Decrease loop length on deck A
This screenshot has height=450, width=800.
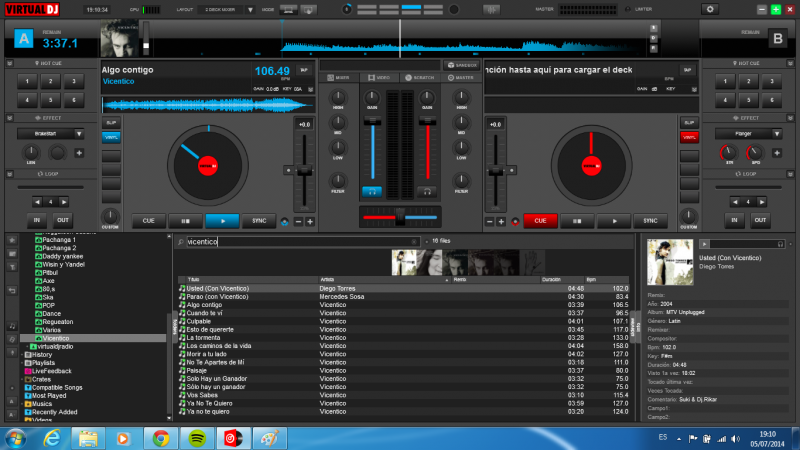click(37, 202)
